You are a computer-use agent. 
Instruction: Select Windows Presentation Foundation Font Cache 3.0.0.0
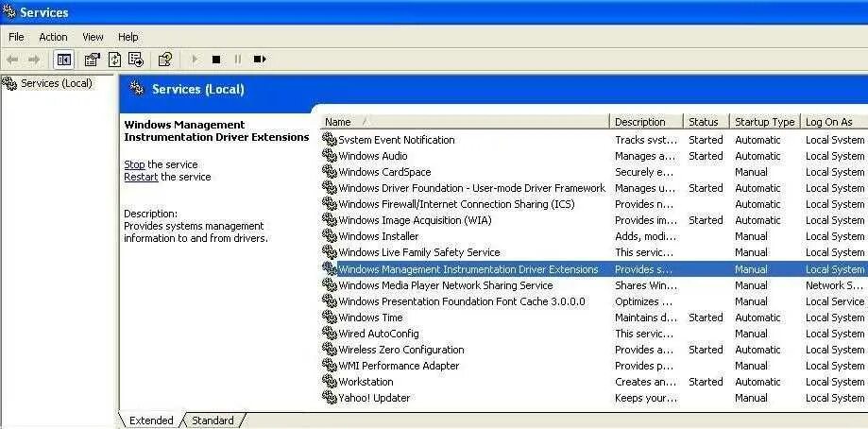pos(462,301)
